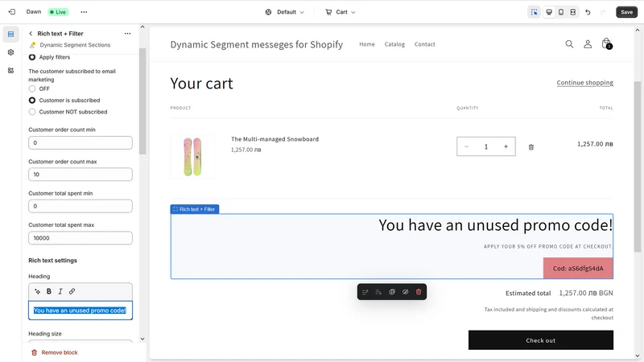Screen dimensions: 644x362
Task: Go back from Rich text + Filter
Action: pyautogui.click(x=31, y=34)
